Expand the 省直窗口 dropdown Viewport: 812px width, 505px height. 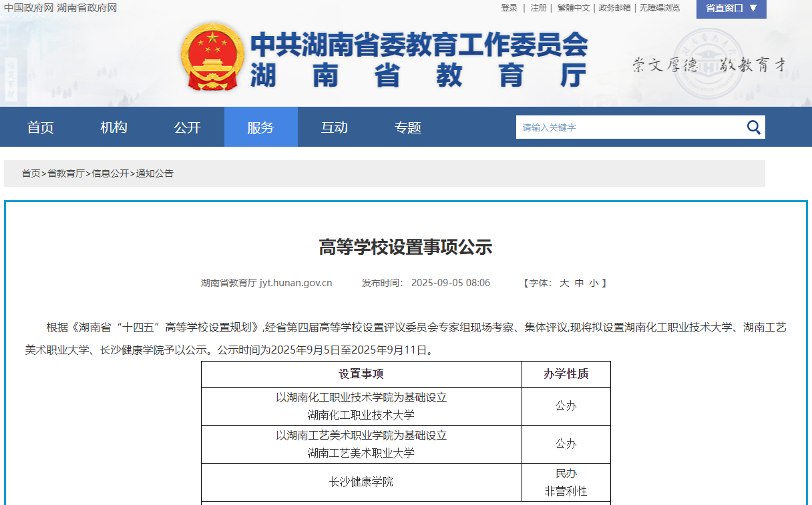(731, 8)
